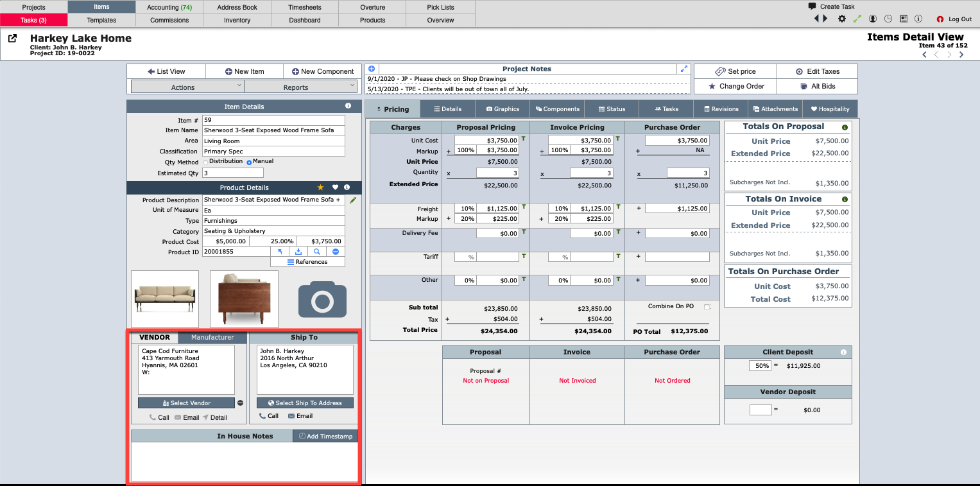Click the gold star in Product Details header
This screenshot has width=980, height=486.
tap(320, 187)
